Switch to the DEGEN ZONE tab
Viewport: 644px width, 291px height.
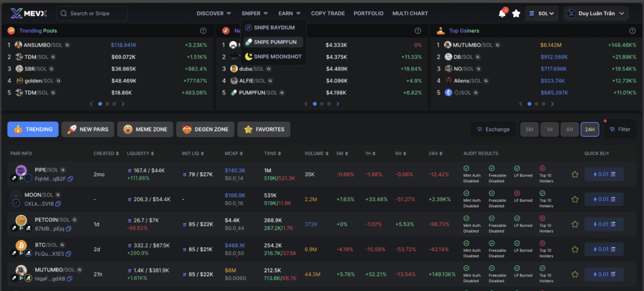pyautogui.click(x=205, y=129)
